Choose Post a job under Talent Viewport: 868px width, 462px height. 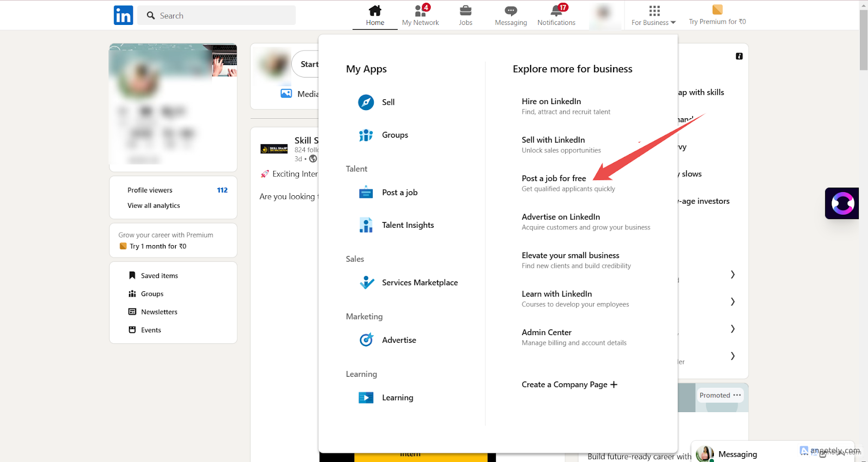400,193
